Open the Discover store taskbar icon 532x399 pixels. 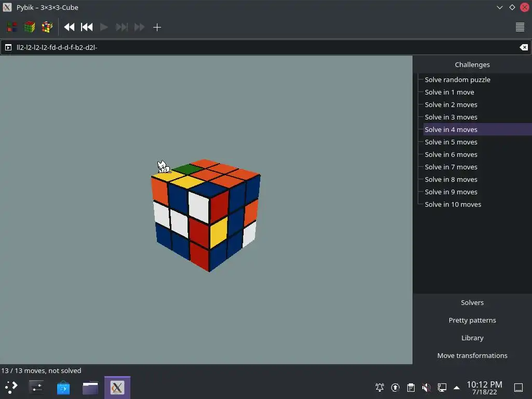point(63,388)
